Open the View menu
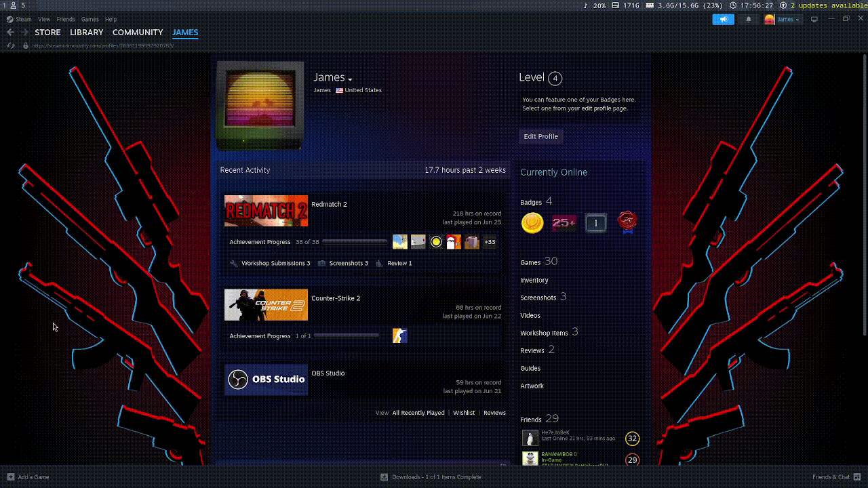 coord(44,20)
